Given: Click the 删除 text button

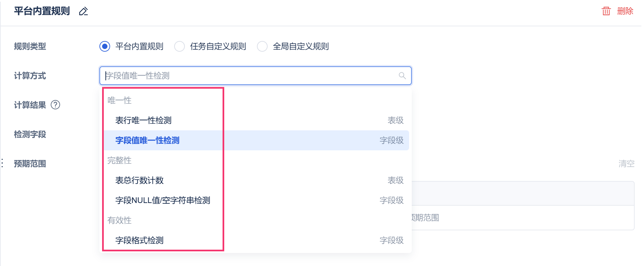Looking at the screenshot, I should click(625, 11).
